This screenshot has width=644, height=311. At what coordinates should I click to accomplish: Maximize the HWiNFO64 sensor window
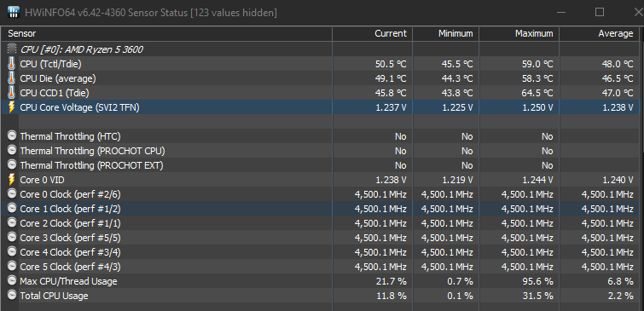(x=600, y=12)
